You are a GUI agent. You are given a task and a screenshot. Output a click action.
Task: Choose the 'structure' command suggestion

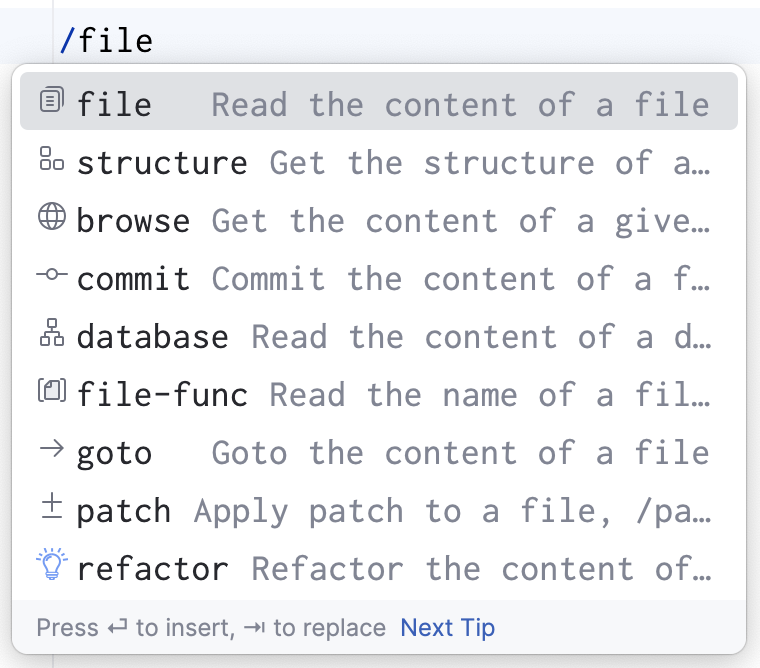tap(162, 162)
